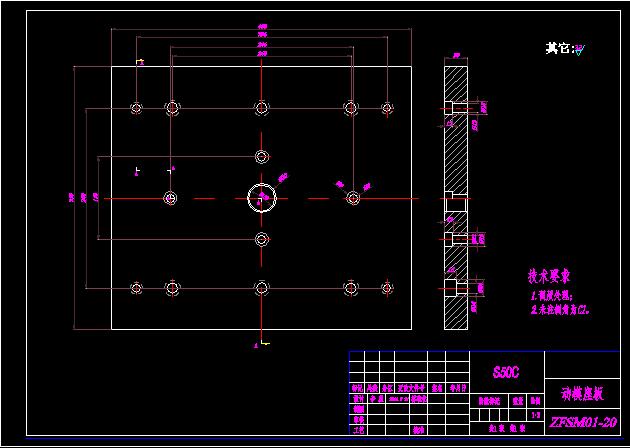The height and width of the screenshot is (448, 630).
Task: Click the "技术要求" heading
Action: point(548,276)
